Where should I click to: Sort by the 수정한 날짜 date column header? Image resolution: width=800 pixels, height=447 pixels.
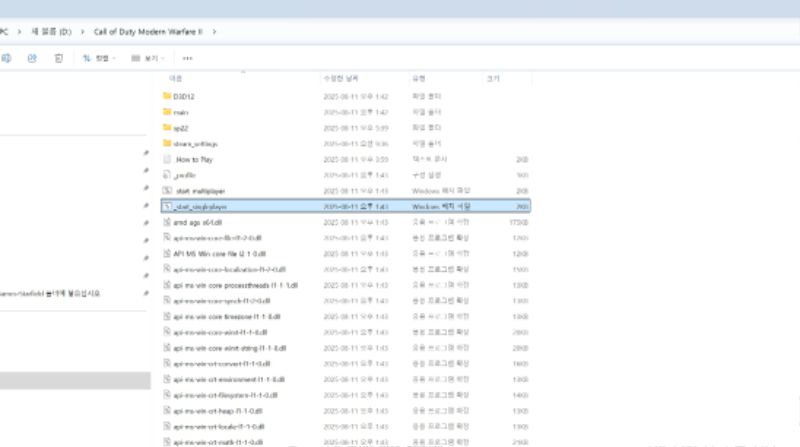tap(340, 77)
